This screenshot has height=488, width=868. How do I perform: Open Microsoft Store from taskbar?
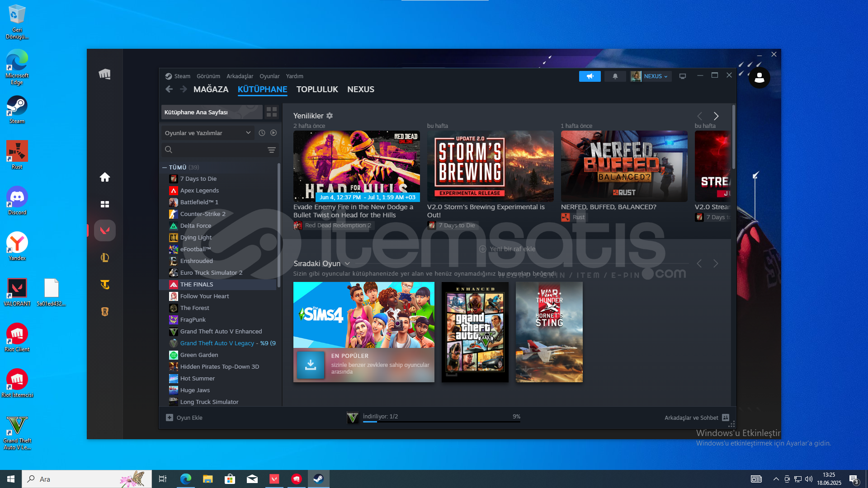tap(230, 479)
